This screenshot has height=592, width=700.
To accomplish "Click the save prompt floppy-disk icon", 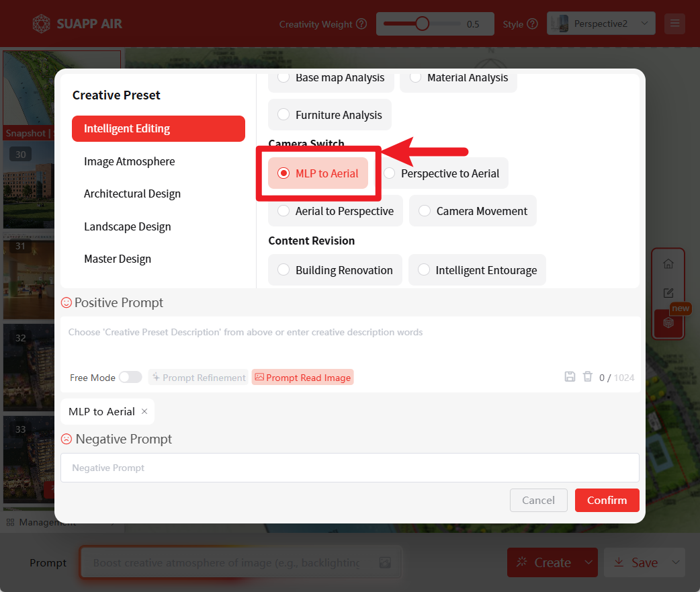I will point(570,377).
